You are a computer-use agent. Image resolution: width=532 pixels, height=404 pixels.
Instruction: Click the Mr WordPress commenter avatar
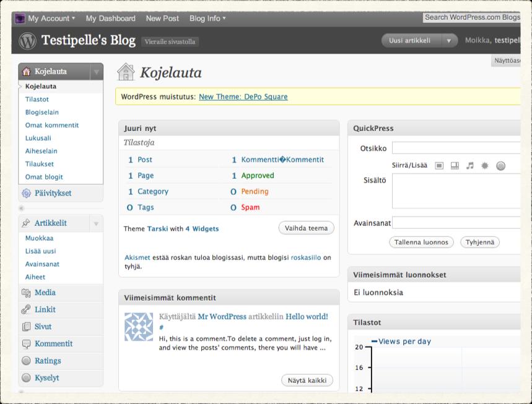139,327
